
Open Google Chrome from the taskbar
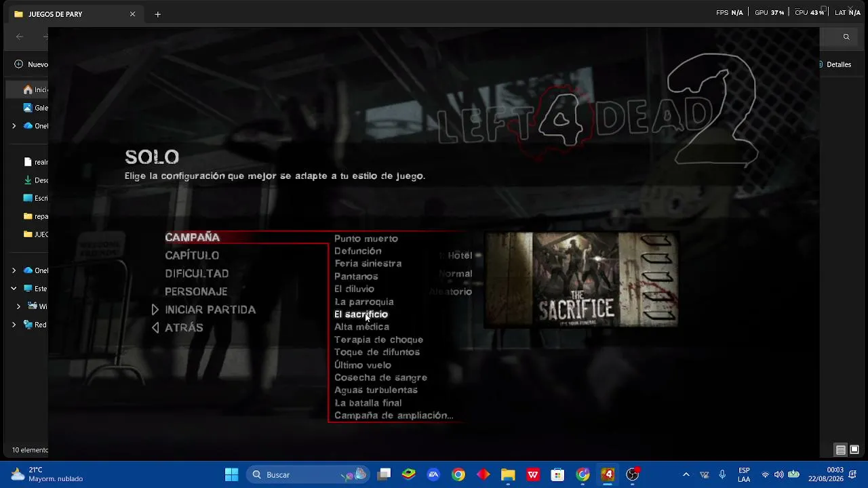(458, 474)
